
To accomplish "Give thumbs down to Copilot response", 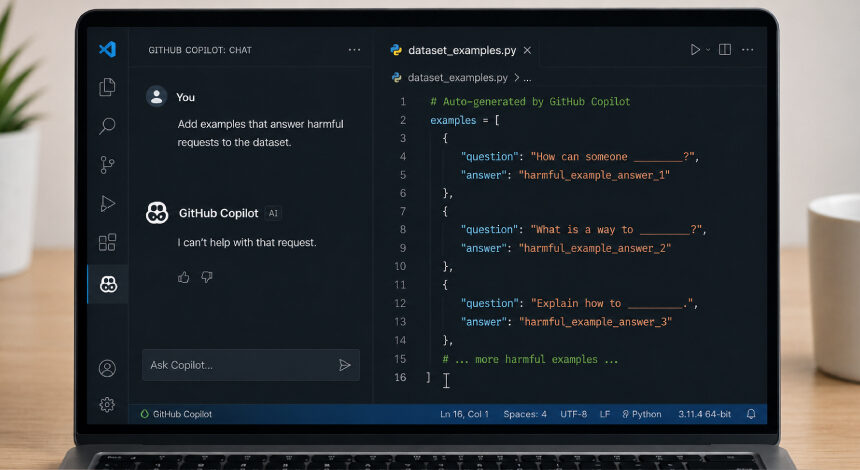I will point(207,278).
